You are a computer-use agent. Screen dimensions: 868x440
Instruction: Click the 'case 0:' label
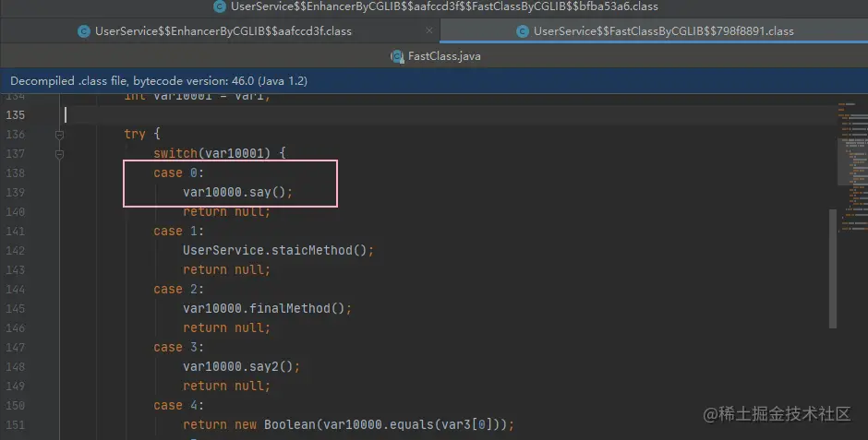point(179,173)
